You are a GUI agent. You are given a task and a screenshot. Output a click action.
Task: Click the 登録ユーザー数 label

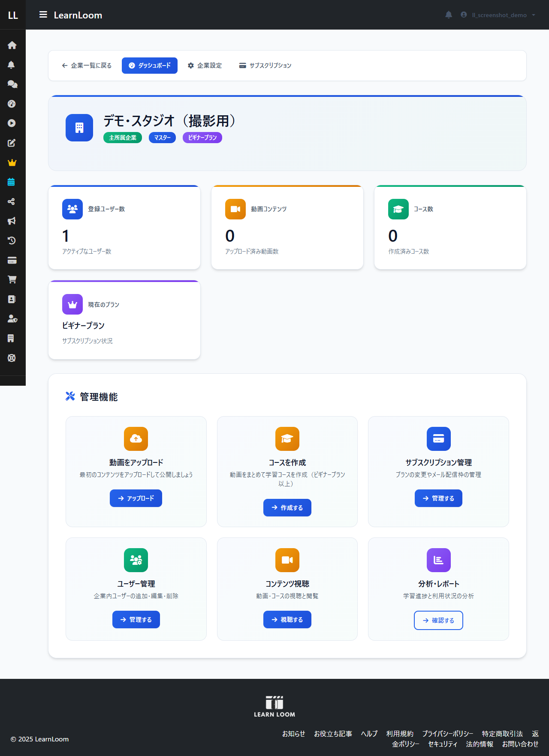point(106,209)
